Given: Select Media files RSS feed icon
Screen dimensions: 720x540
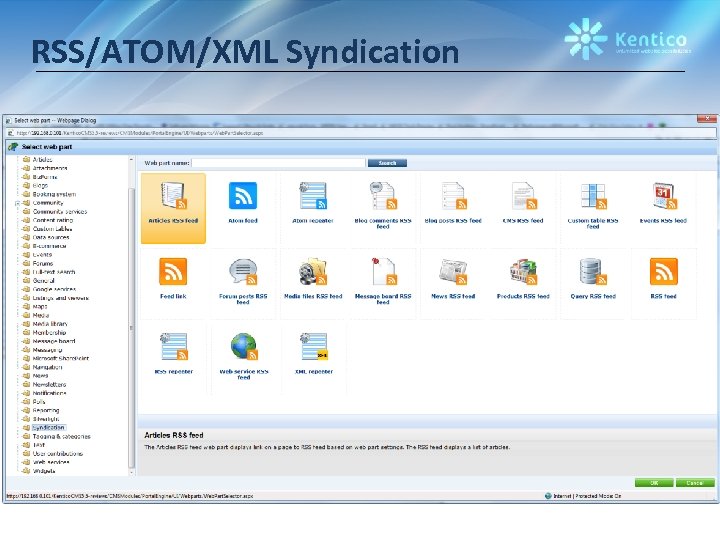Looking at the screenshot, I should 313,272.
